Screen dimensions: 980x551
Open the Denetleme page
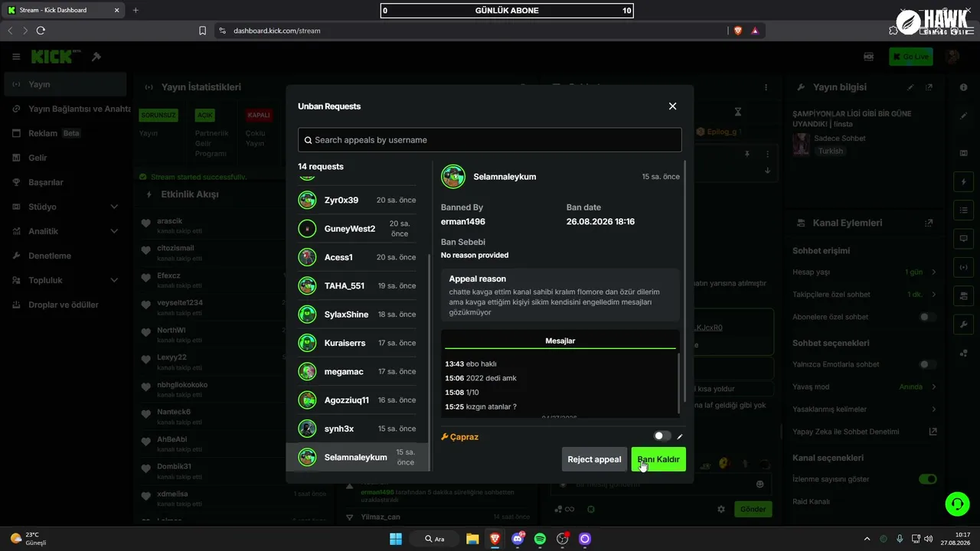(65, 256)
